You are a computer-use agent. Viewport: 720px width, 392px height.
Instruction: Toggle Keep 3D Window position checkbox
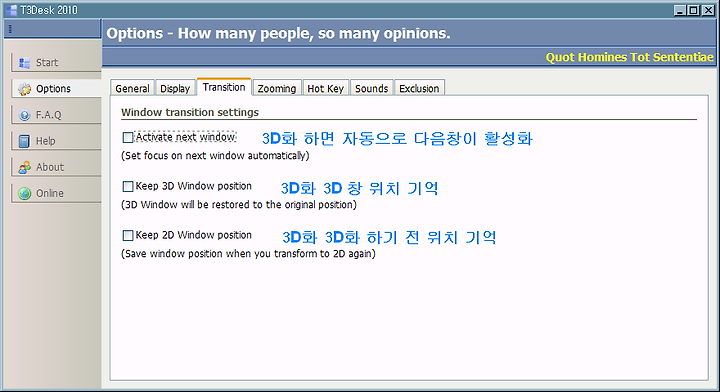(128, 186)
